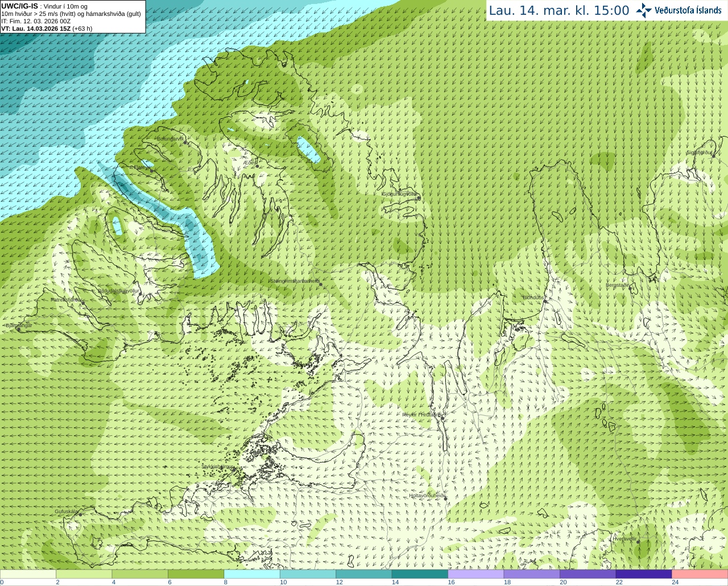Click the legend scale value 16
Image resolution: width=728 pixels, height=586 pixels.
pos(451,582)
